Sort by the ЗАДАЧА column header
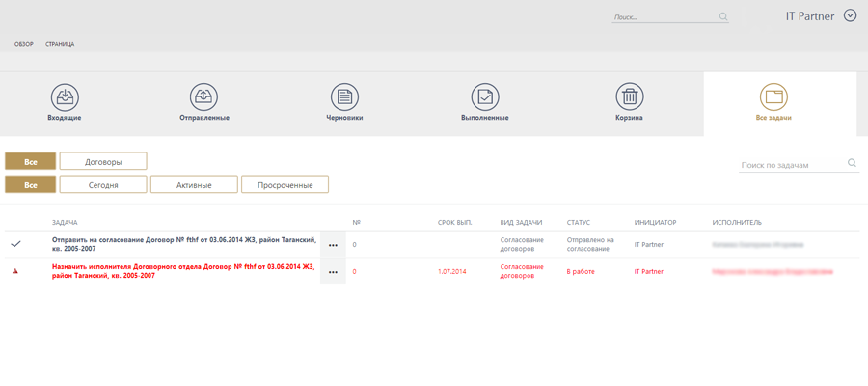The image size is (868, 386). pyautogui.click(x=65, y=223)
